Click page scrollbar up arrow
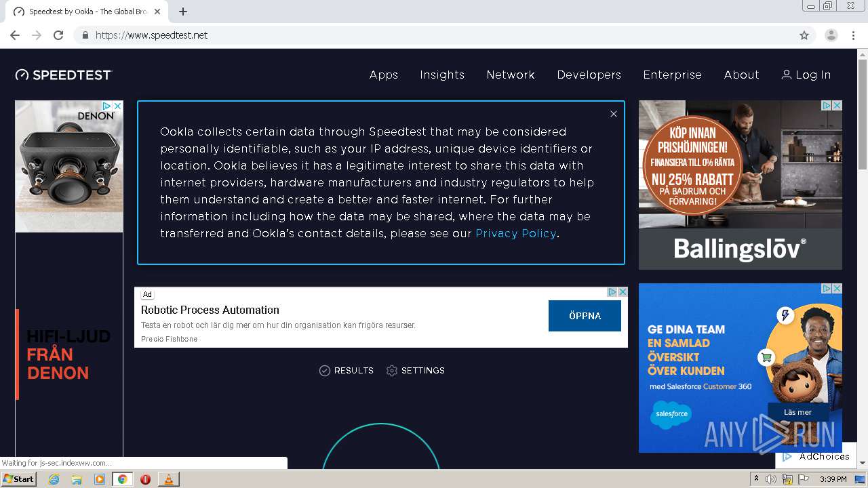Image resolution: width=868 pixels, height=488 pixels. point(863,55)
